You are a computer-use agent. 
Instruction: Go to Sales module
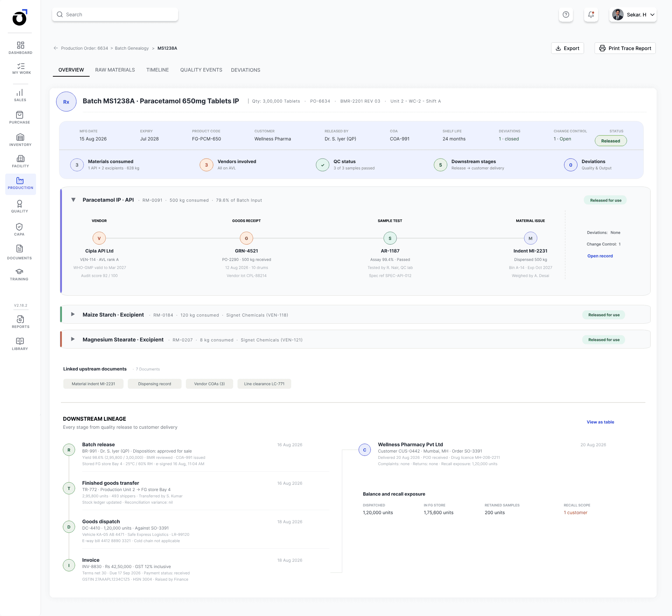tap(20, 96)
